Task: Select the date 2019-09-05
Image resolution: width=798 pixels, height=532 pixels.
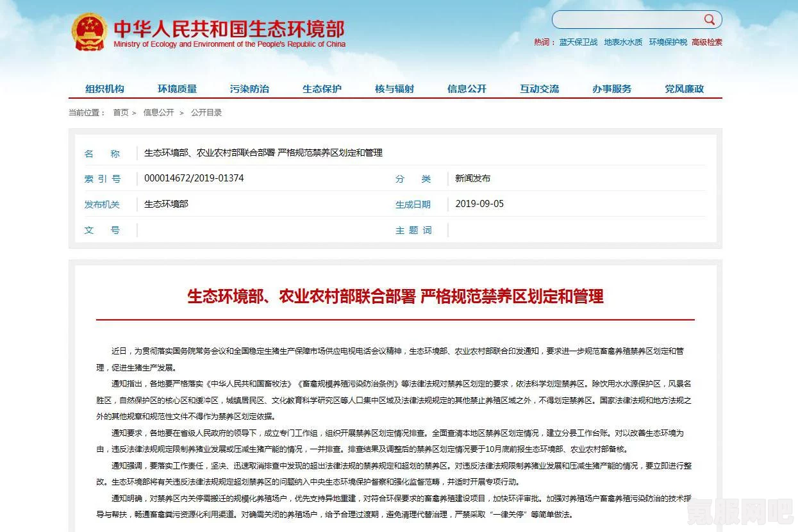Action: pos(479,204)
